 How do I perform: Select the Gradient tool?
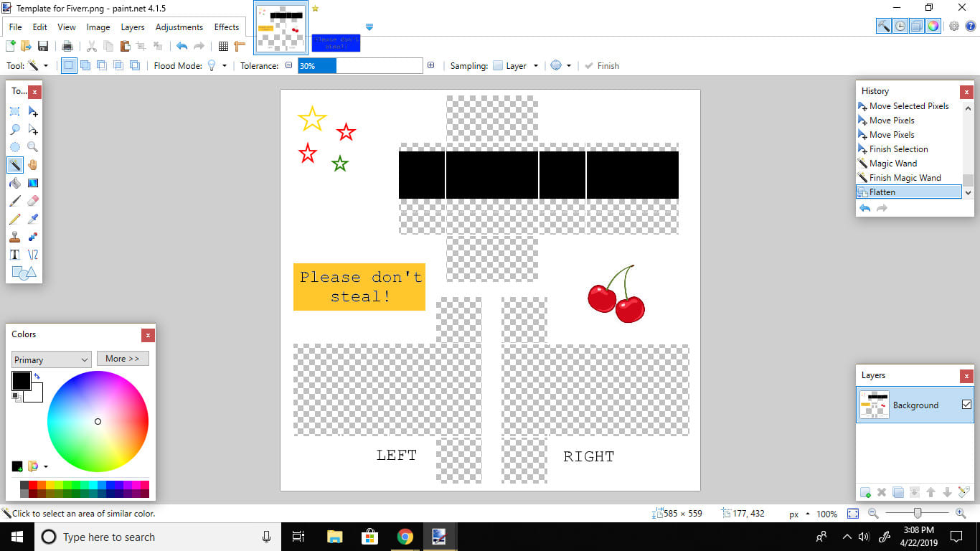pyautogui.click(x=32, y=183)
